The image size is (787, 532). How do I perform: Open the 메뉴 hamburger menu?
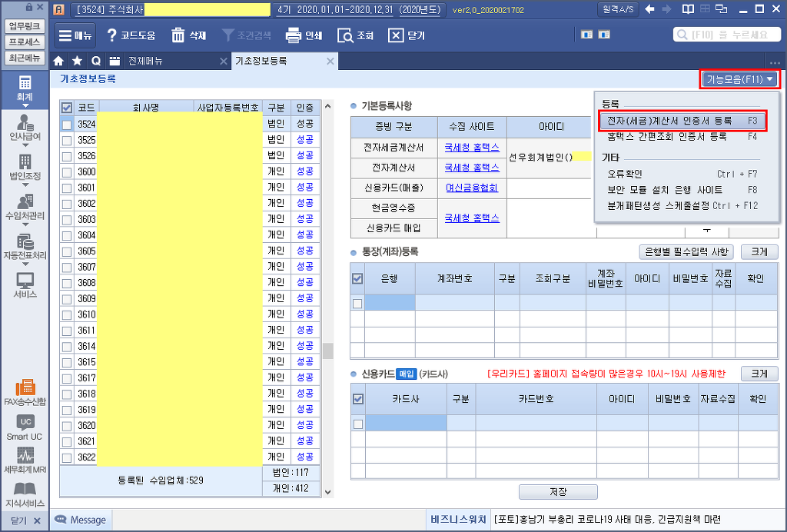75,35
